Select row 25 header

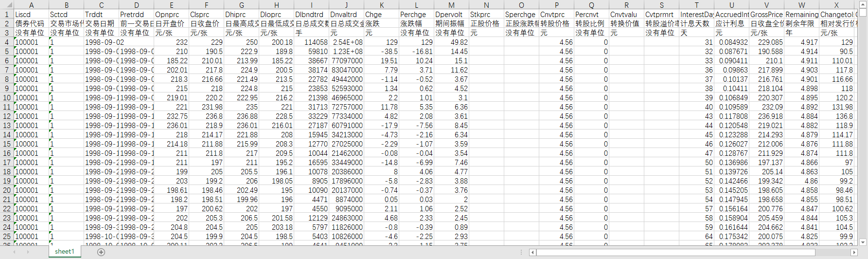7,237
